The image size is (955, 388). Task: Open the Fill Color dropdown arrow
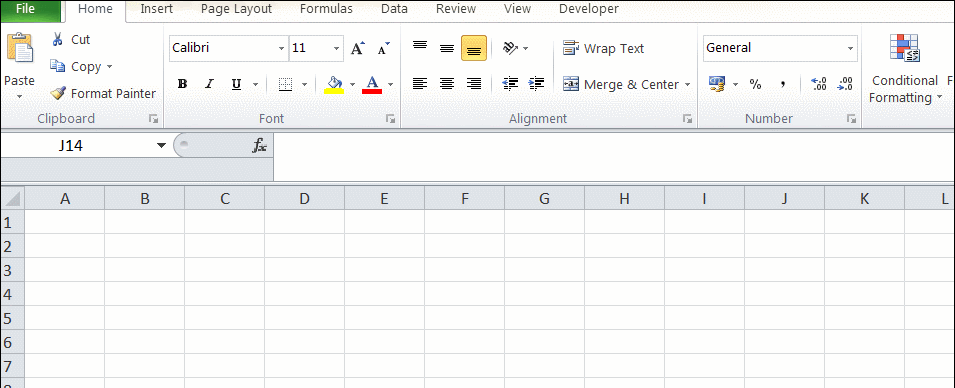(352, 85)
